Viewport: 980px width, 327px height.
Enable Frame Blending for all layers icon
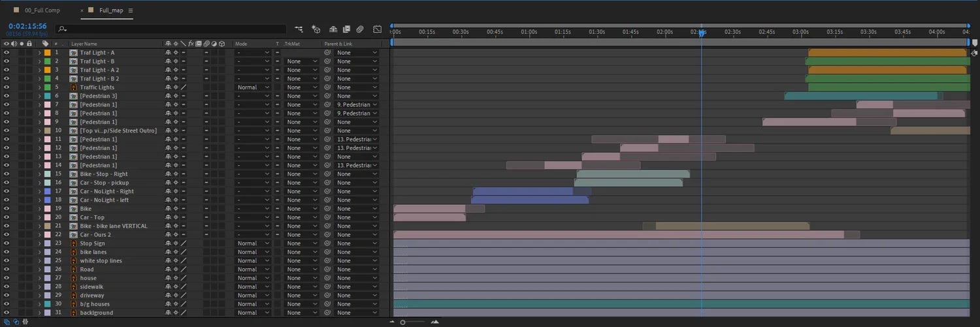point(346,29)
